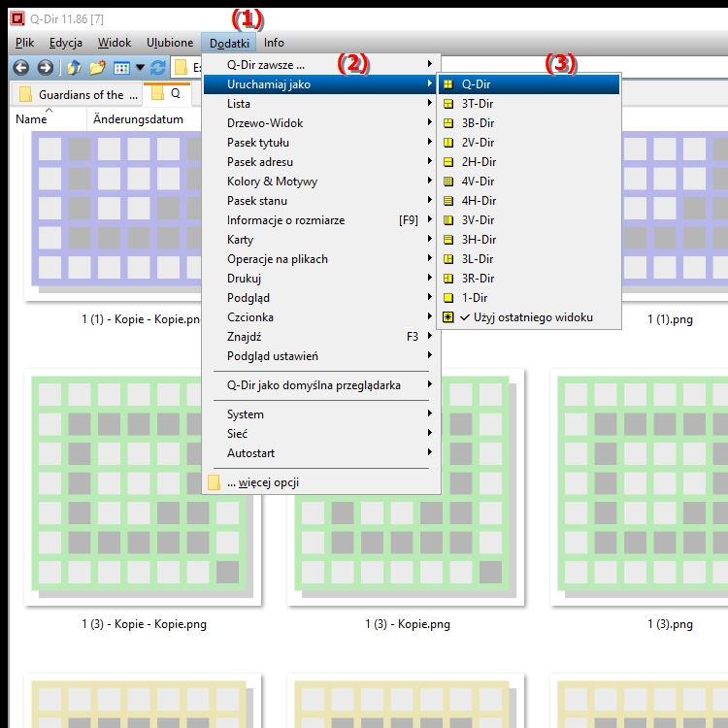The width and height of the screenshot is (728, 728).
Task: Switch to the 'Q' folder tab
Action: [167, 93]
